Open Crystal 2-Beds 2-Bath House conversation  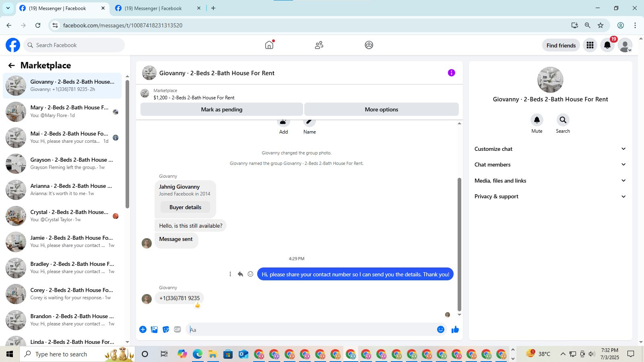click(62, 216)
